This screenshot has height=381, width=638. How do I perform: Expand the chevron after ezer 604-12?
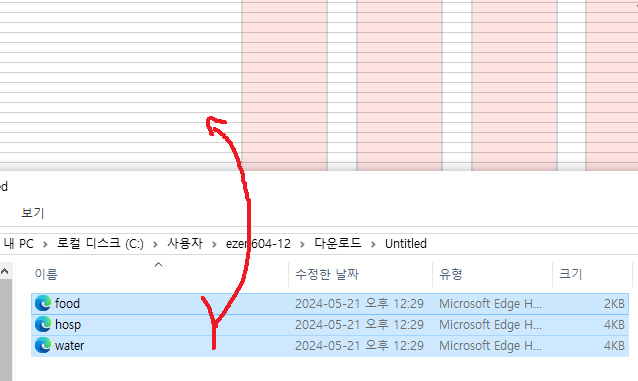click(302, 244)
